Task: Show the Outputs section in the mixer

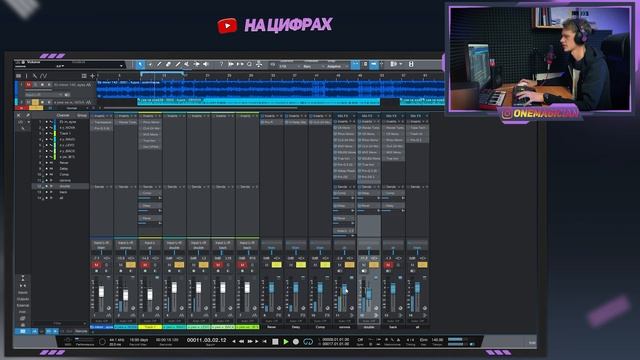Action: click(23, 299)
